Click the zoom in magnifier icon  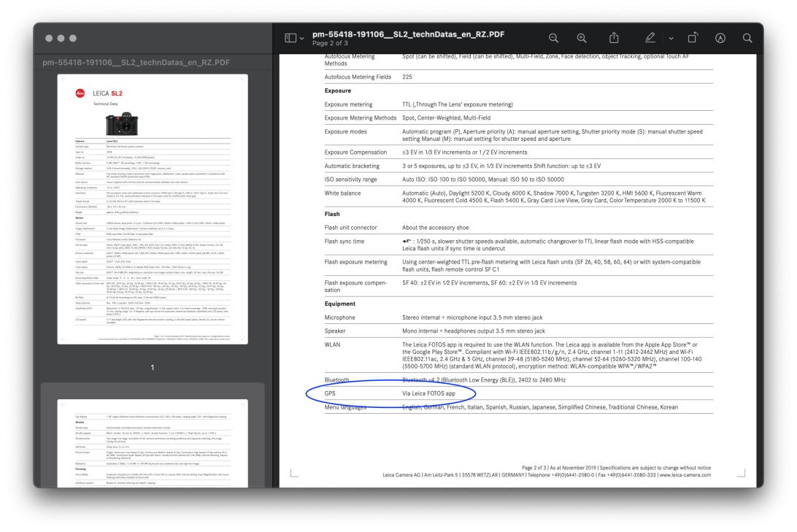pyautogui.click(x=582, y=38)
